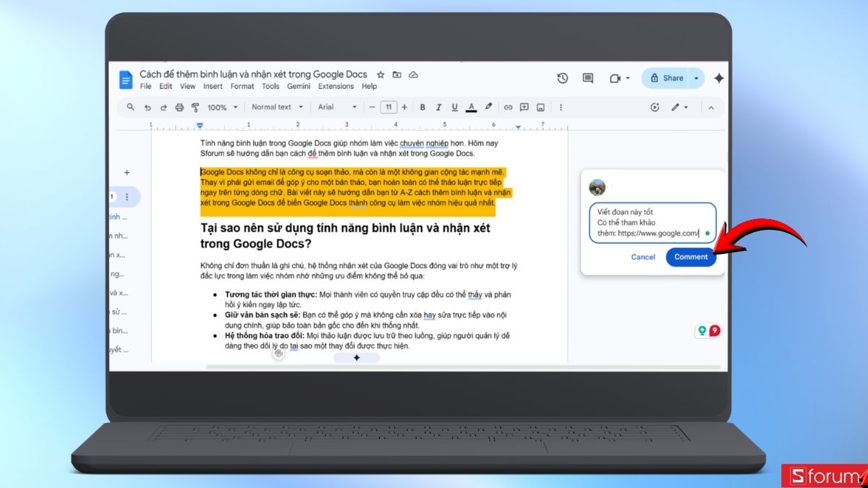Open the text color picker

[x=472, y=107]
